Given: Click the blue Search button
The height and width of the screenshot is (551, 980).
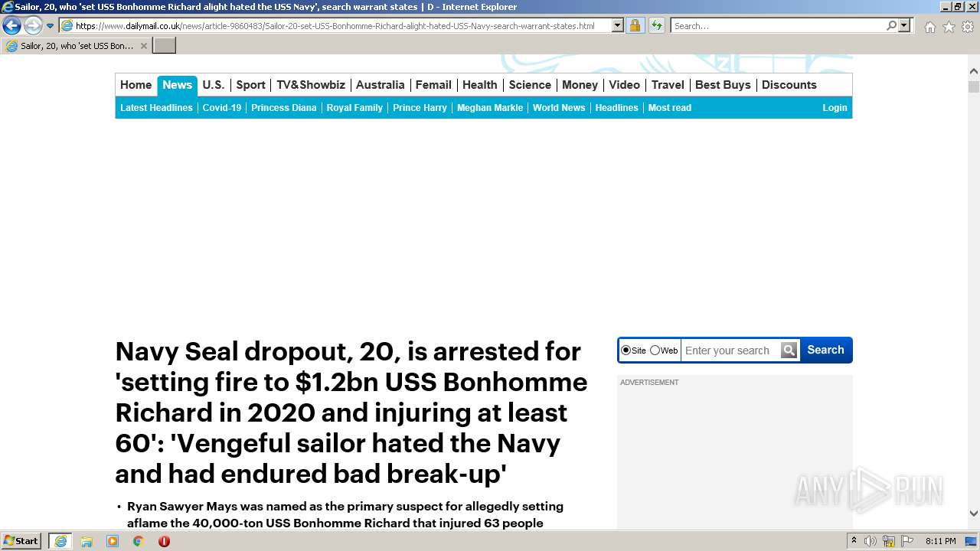Looking at the screenshot, I should (825, 350).
